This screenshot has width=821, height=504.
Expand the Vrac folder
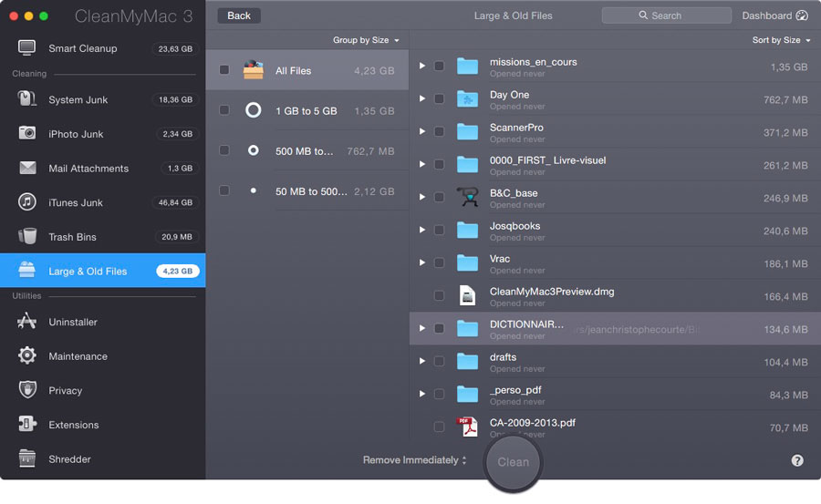point(422,262)
